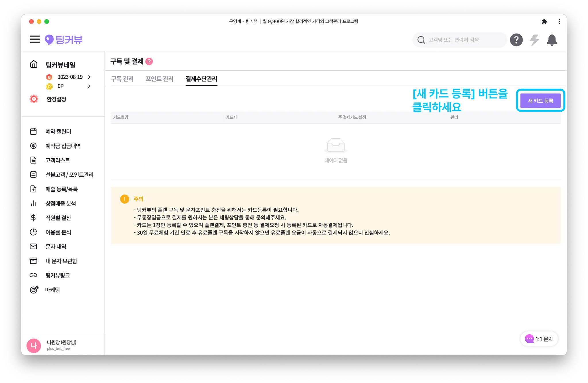Screen dimensions: 588x383
Task: Open the hamburger menu icon
Action: tap(35, 39)
